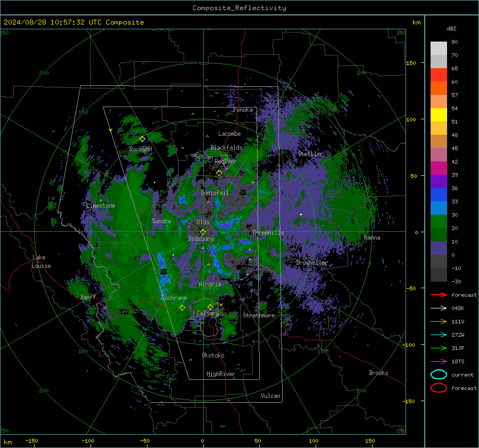Screen dimensions: 479x448
Task: Click the Banff town label
Action: [88, 297]
